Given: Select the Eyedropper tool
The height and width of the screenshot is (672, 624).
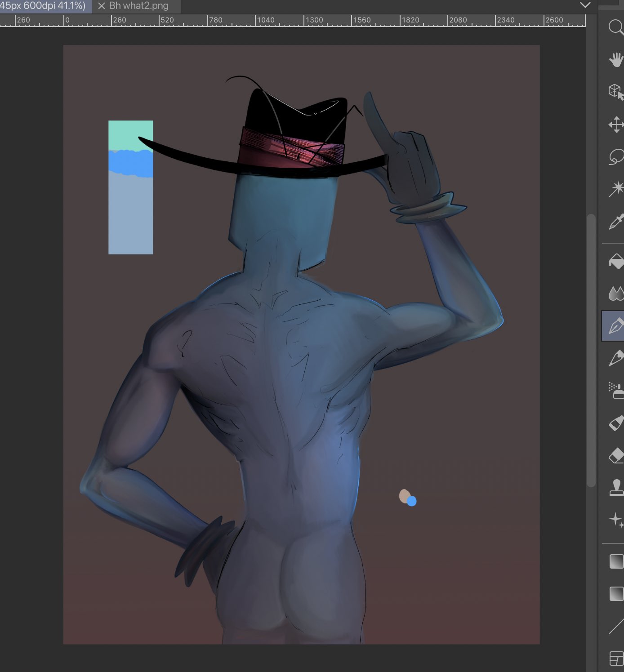Looking at the screenshot, I should click(x=615, y=222).
